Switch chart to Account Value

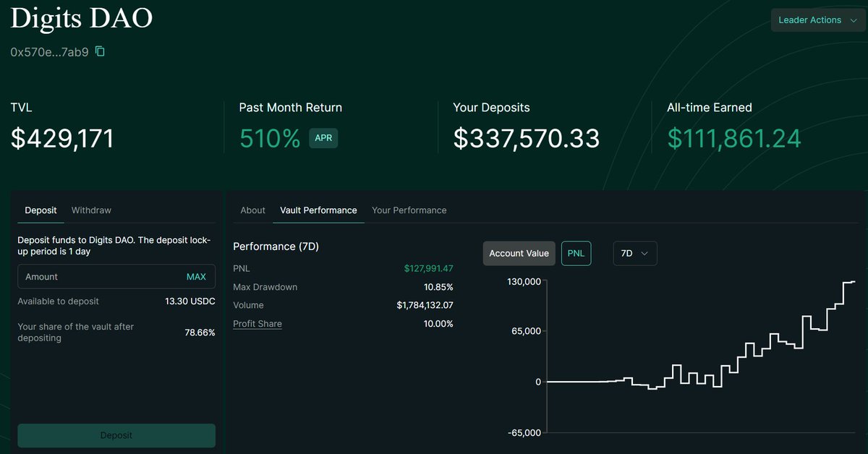coord(519,253)
